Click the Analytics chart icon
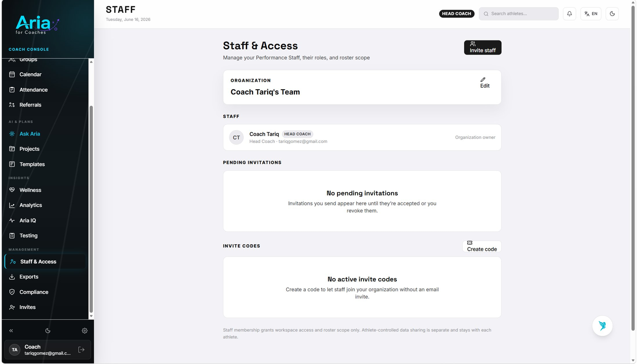This screenshot has height=364, width=637. point(12,205)
